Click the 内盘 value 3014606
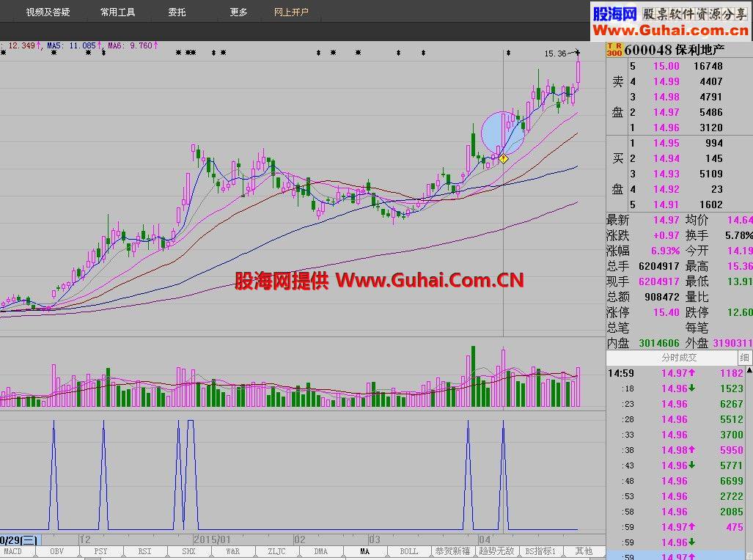 pyautogui.click(x=659, y=343)
